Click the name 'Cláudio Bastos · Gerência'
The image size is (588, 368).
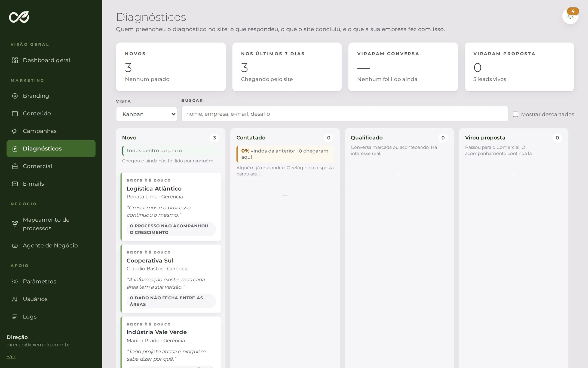158,269
